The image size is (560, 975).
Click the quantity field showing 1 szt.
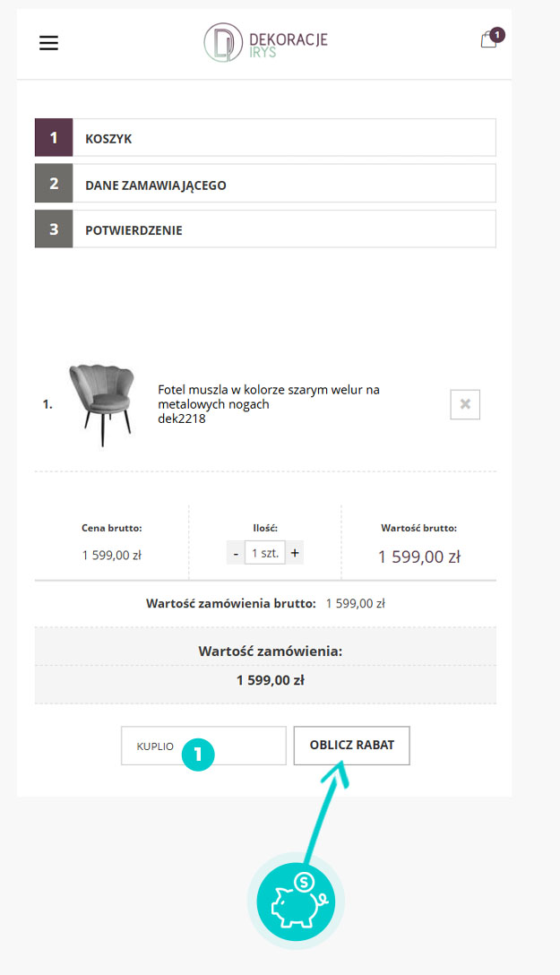click(265, 553)
